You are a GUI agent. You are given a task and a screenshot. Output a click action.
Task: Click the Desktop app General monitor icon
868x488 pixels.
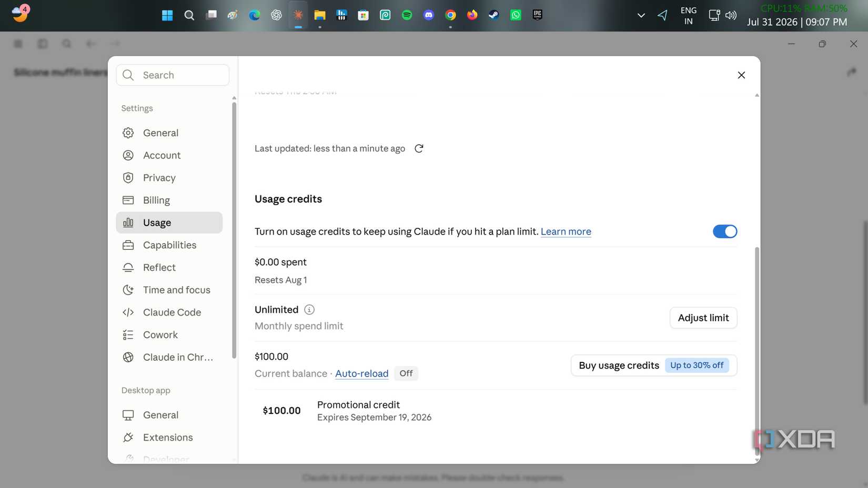click(128, 415)
